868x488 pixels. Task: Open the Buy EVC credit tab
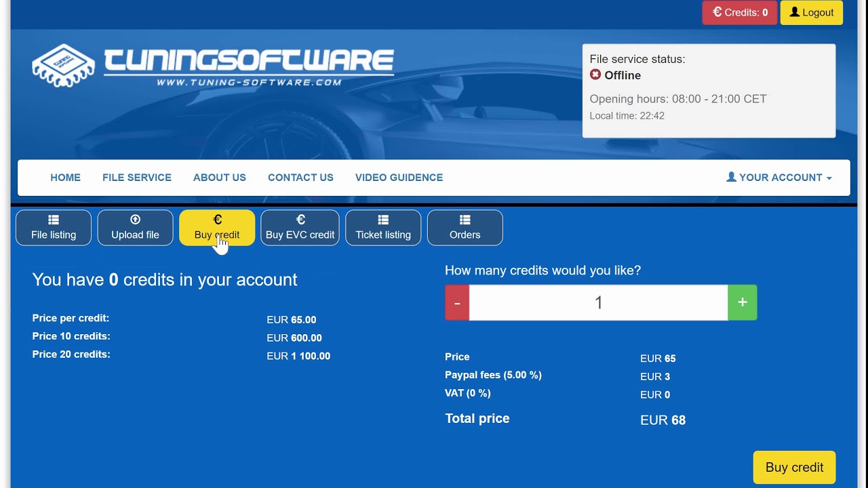pos(300,228)
